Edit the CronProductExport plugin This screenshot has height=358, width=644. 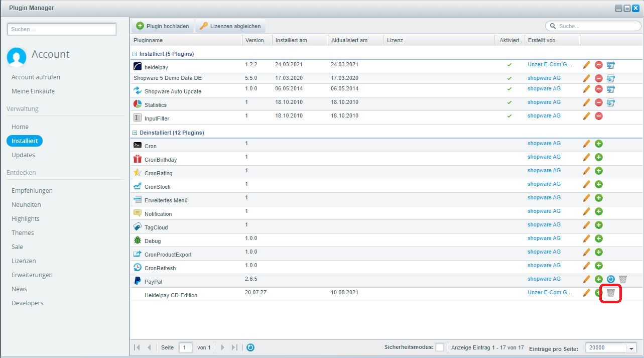coord(586,252)
